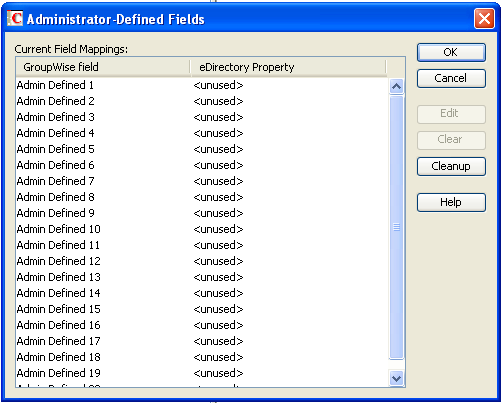Select the Admin Defined 19 row
This screenshot has width=502, height=403.
tap(202, 373)
